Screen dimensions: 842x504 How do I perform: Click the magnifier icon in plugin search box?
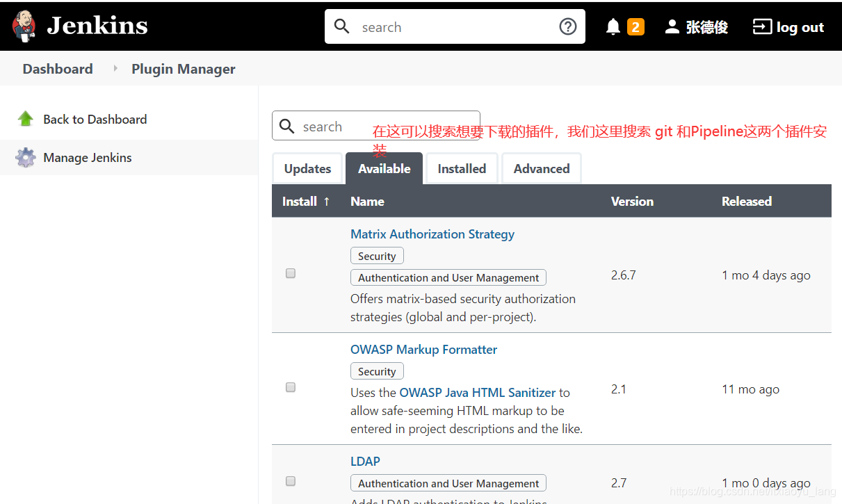286,127
